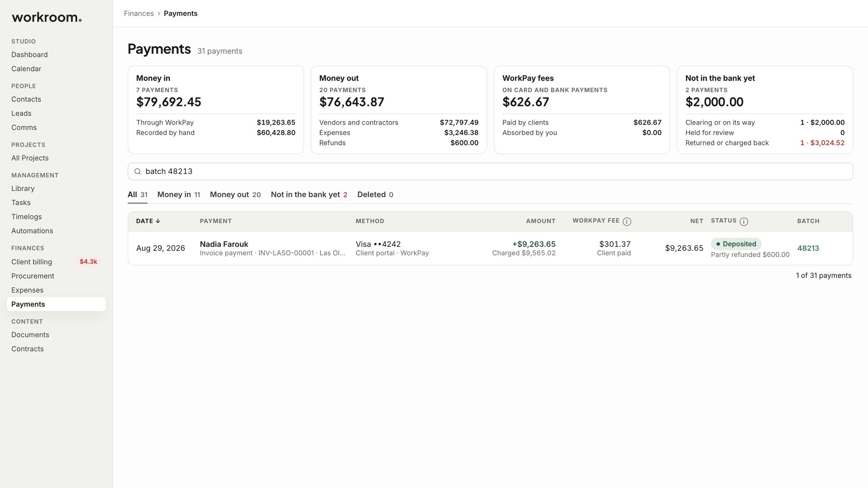Open Procurement in the sidebar

coord(33,276)
